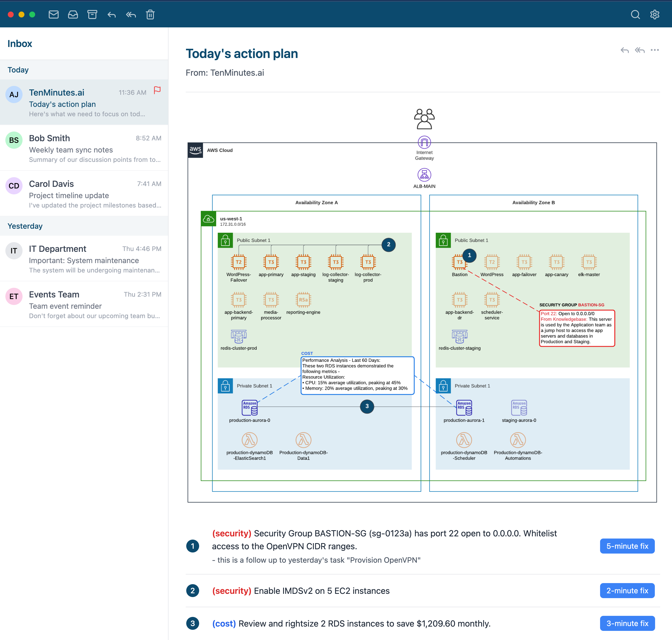Open more options ellipsis in message header
The height and width of the screenshot is (640, 672).
(x=655, y=50)
